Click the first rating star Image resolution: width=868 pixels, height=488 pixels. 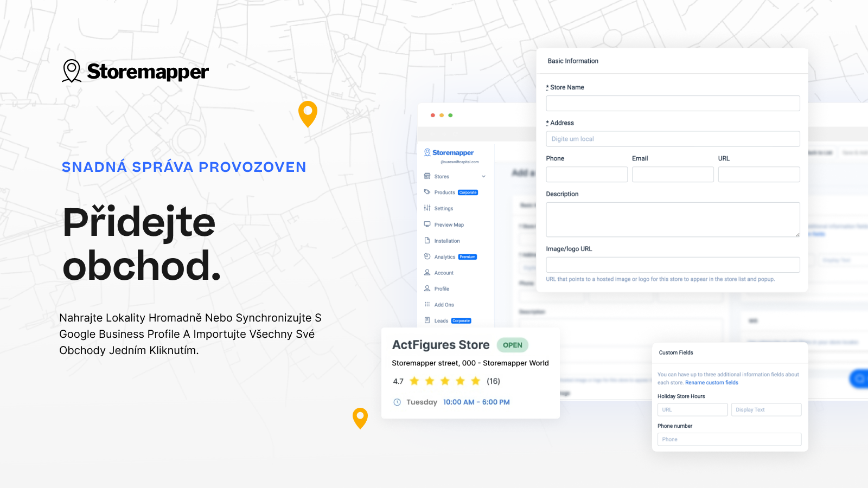point(414,381)
